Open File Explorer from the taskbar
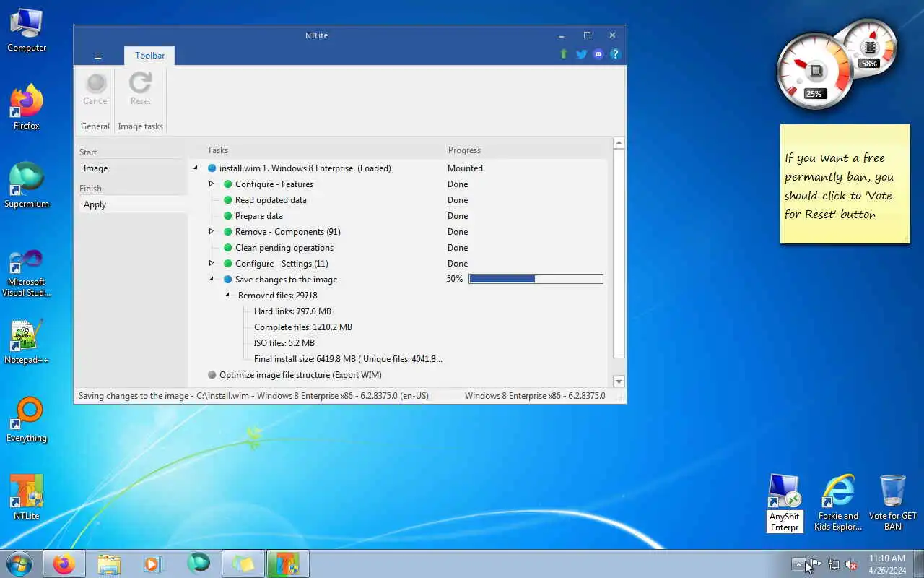Screen dimensions: 924x578 click(x=109, y=564)
